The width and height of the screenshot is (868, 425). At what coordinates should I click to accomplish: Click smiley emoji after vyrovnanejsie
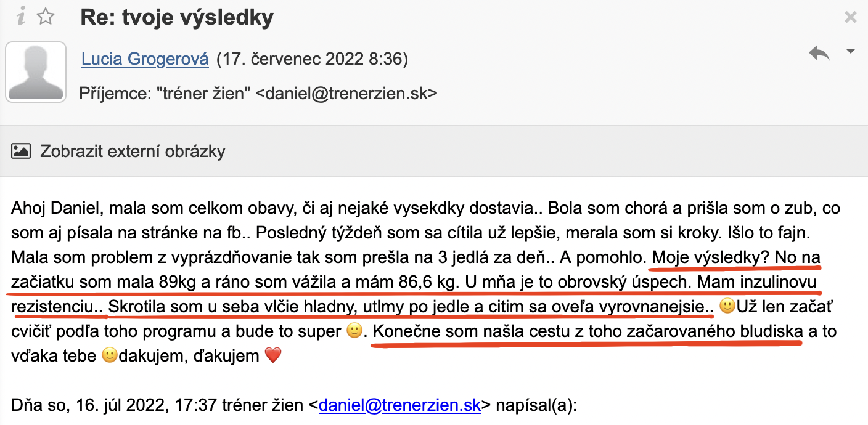pyautogui.click(x=727, y=306)
